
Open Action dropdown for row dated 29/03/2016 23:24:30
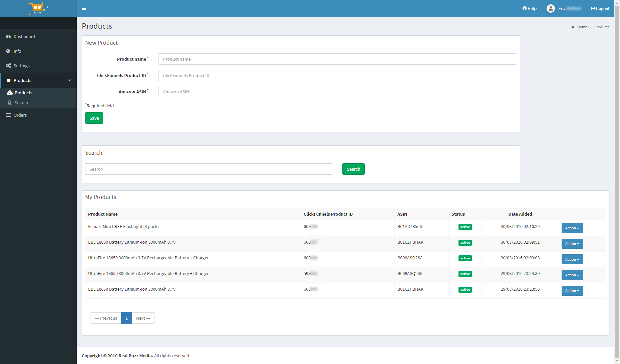click(x=572, y=275)
